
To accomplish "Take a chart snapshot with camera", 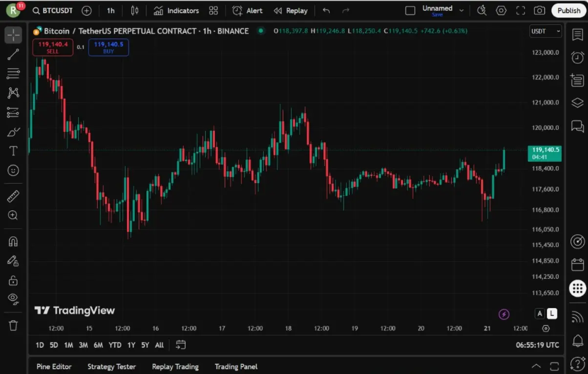I will [x=540, y=10].
